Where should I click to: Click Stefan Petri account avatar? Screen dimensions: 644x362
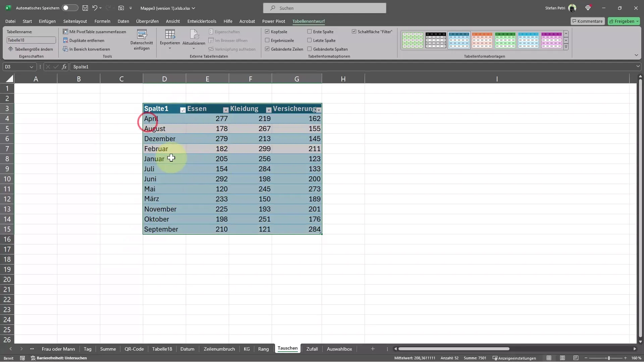[572, 8]
